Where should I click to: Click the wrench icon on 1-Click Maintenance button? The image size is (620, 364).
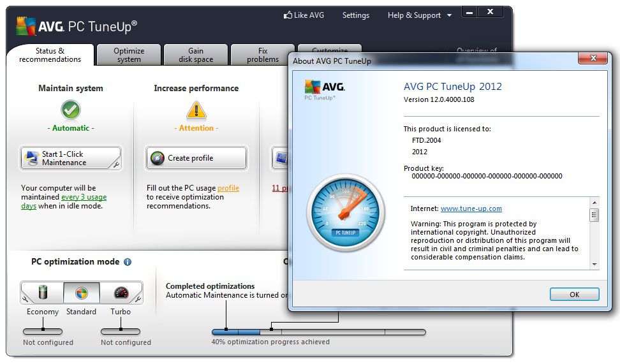point(115,164)
